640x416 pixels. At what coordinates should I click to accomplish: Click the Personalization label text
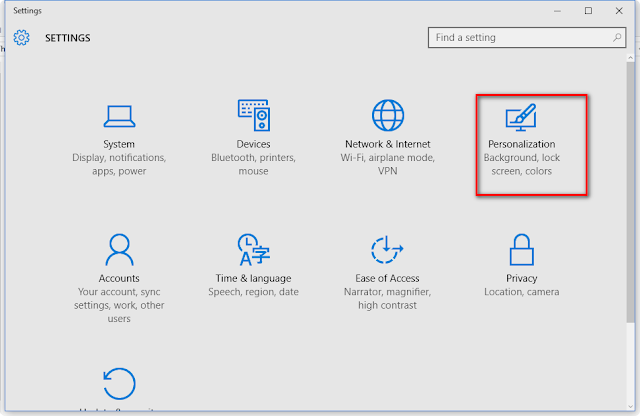[521, 145]
